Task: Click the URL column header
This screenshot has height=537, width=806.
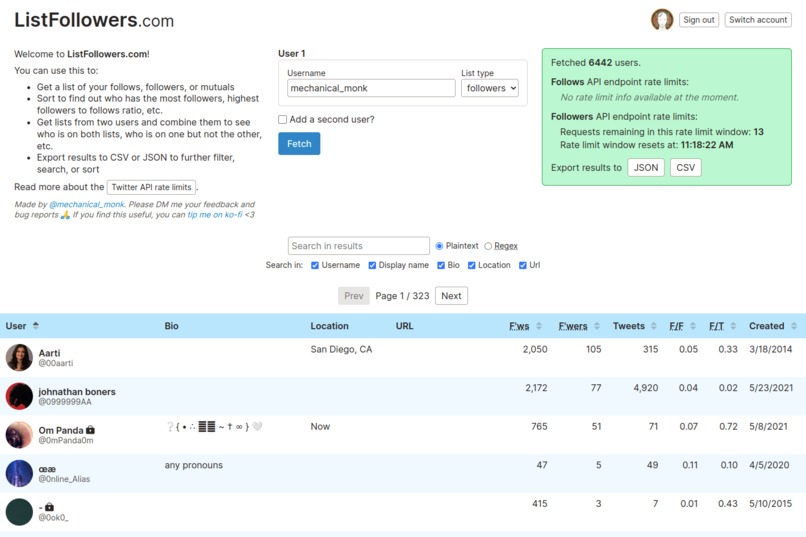Action: click(x=405, y=326)
